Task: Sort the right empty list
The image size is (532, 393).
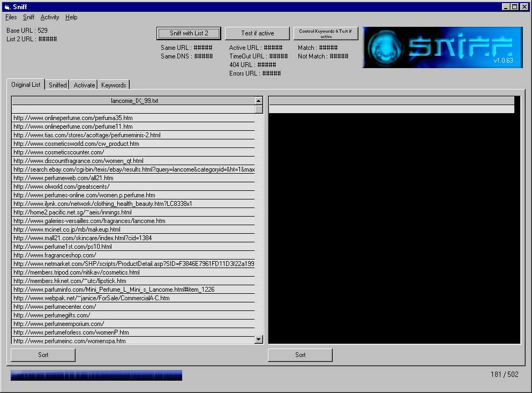Action: 300,354
